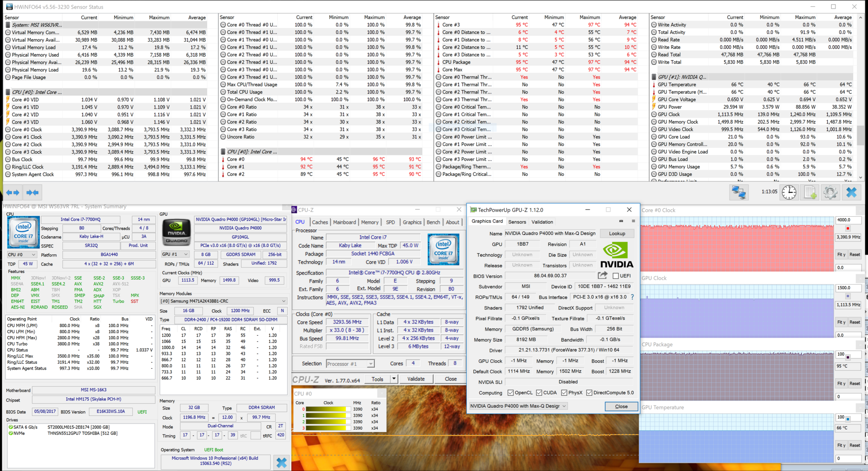Click Fit y on the GPU Clock graph
The image size is (868, 471).
click(841, 322)
